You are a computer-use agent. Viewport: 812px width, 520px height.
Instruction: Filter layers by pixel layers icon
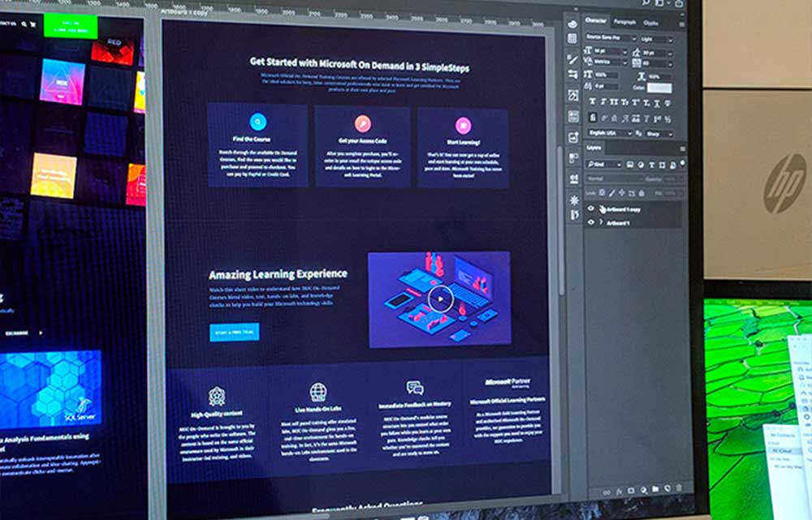(x=630, y=165)
